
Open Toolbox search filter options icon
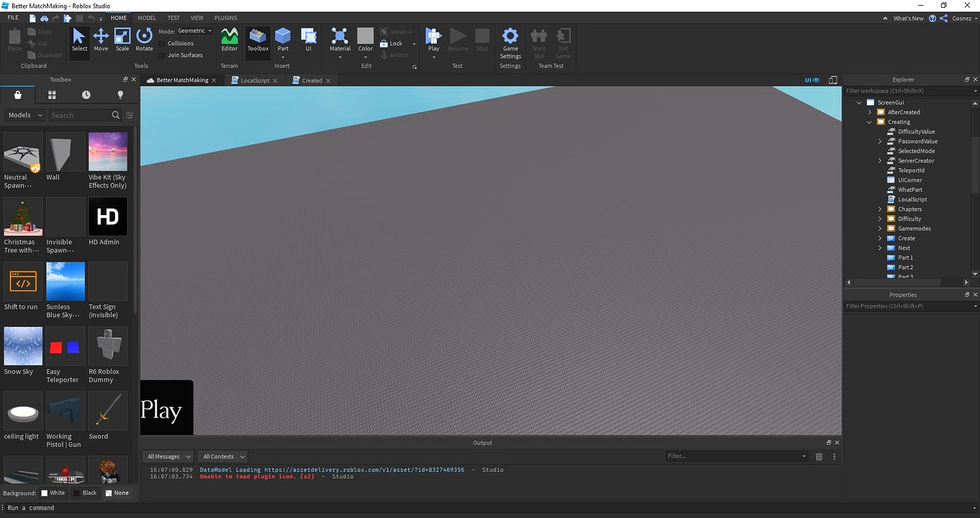point(129,115)
